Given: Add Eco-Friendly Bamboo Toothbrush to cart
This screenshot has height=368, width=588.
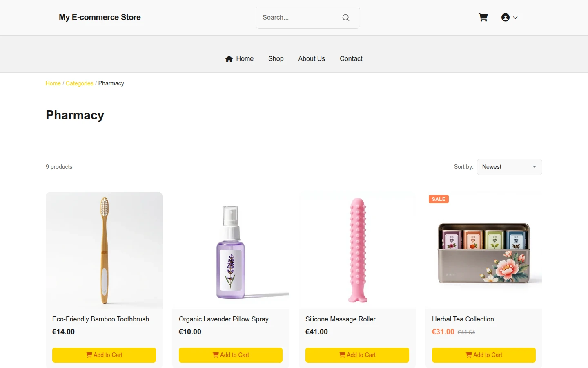Looking at the screenshot, I should point(104,355).
